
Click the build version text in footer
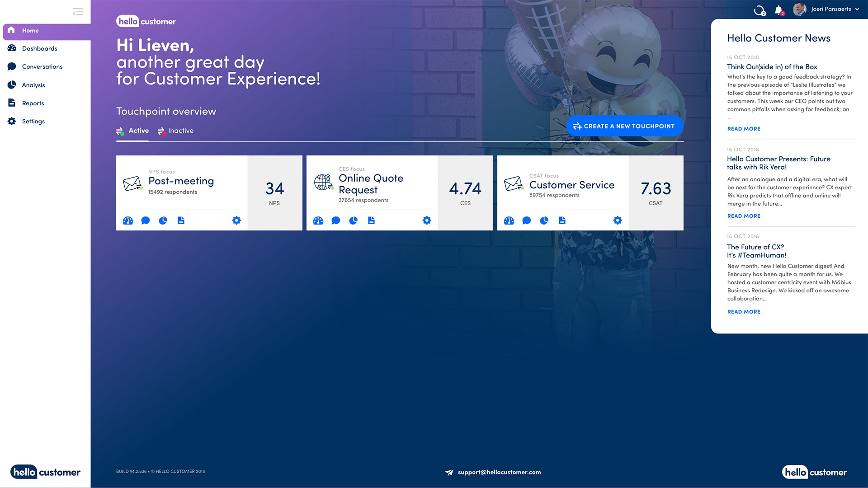pos(160,472)
